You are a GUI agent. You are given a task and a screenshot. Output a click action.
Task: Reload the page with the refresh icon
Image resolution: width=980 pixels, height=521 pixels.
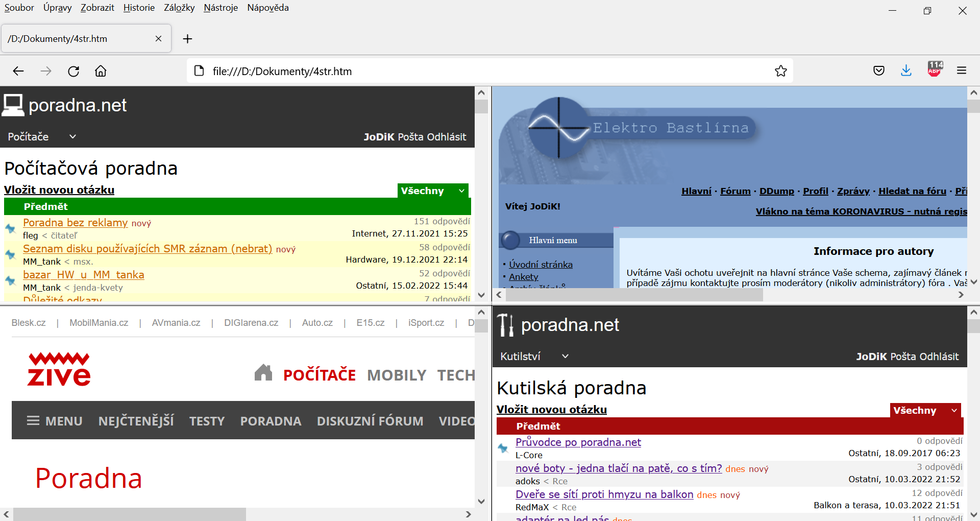coord(73,71)
